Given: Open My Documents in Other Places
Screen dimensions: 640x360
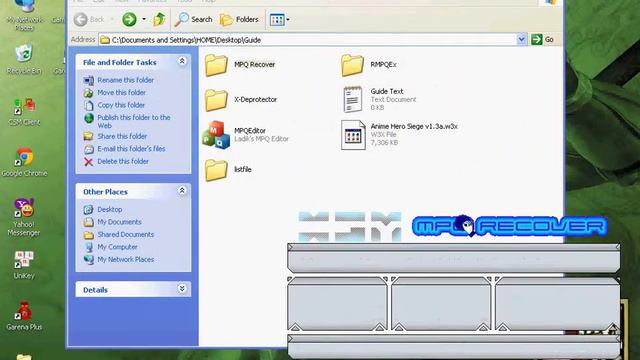Looking at the screenshot, I should [119, 222].
